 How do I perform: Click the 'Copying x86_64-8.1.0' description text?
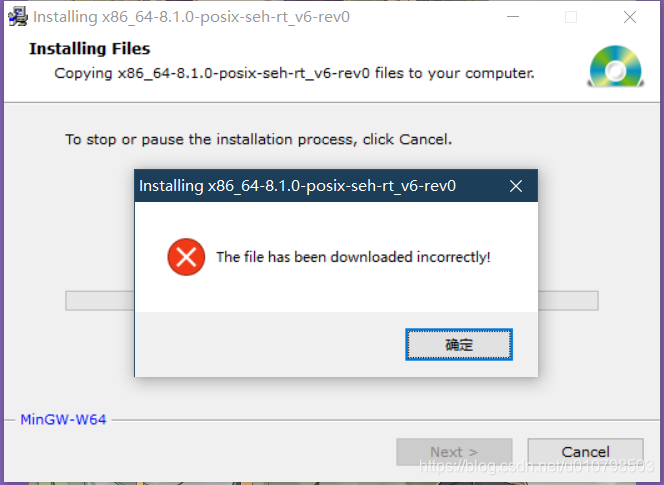click(x=294, y=73)
